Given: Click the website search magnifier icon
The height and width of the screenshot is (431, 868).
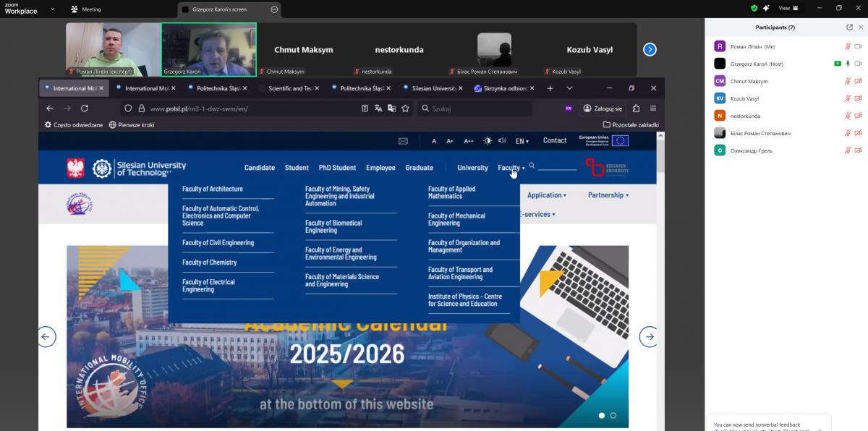Looking at the screenshot, I should point(532,166).
